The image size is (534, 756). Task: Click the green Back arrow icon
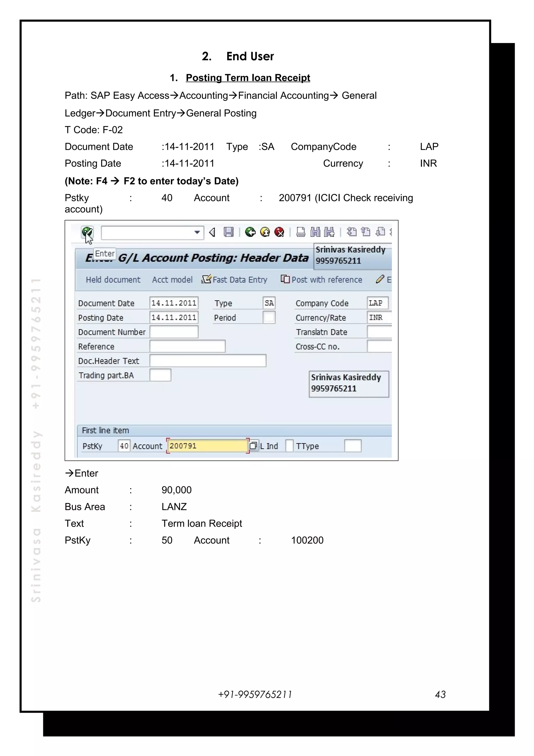pyautogui.click(x=250, y=232)
